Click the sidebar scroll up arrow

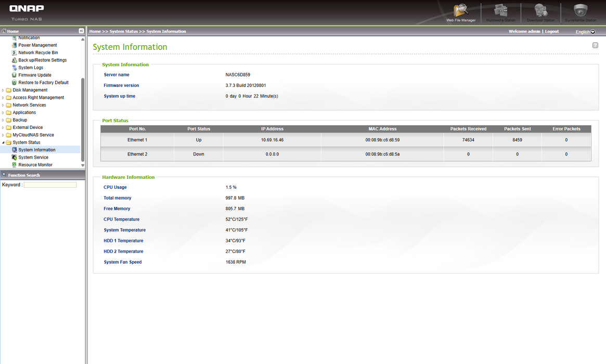(x=83, y=40)
